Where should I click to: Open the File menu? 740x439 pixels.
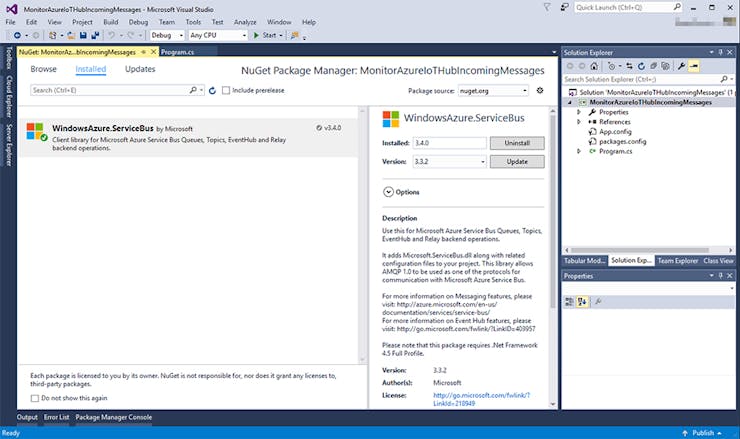pos(10,22)
